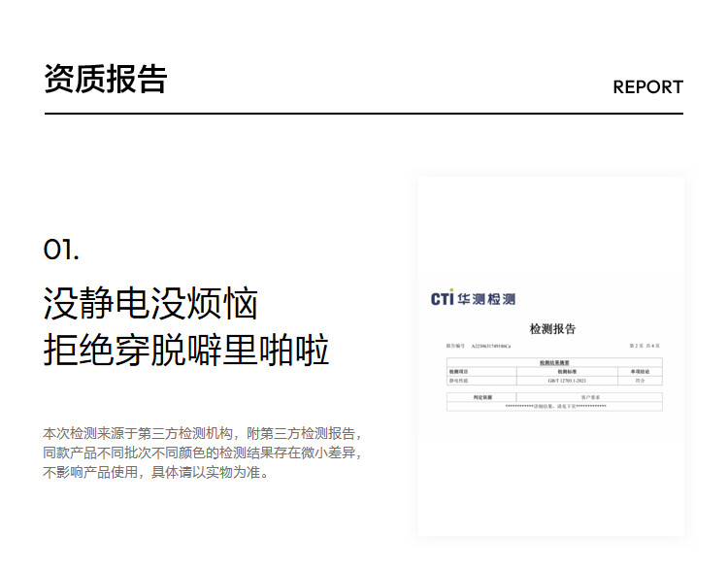Image resolution: width=728 pixels, height=570 pixels.
Task: Click the page indicator 第2页 共4页
Action: [645, 346]
